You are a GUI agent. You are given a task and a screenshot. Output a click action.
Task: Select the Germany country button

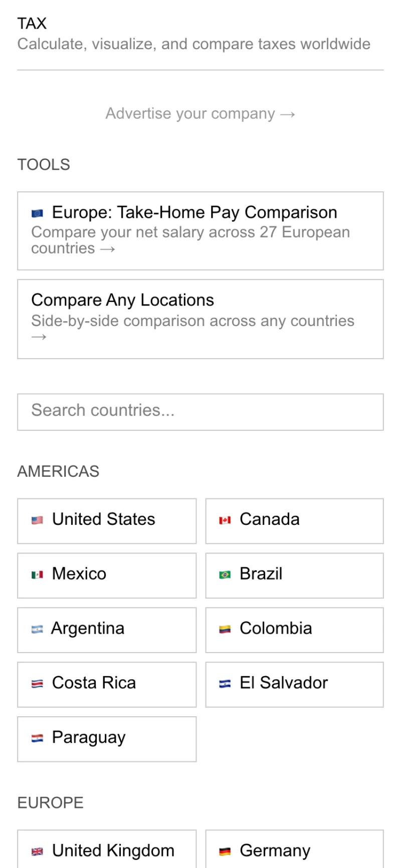(x=295, y=849)
